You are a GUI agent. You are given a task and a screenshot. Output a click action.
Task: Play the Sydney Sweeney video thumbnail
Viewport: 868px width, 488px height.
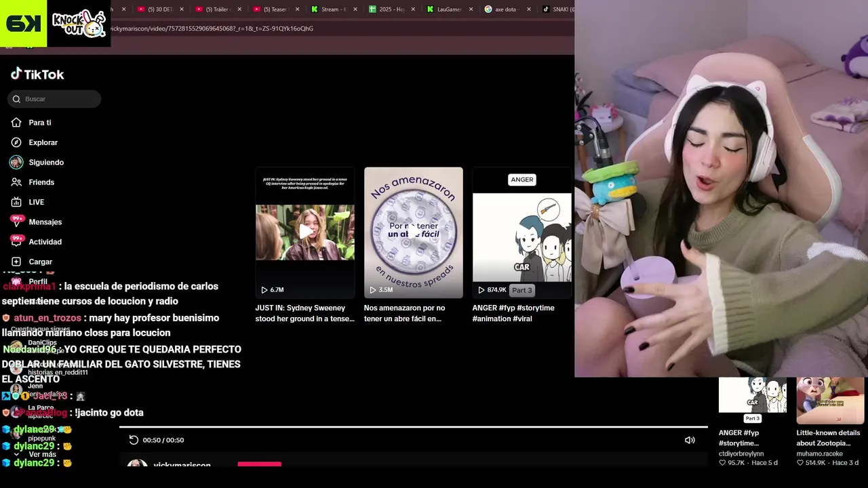click(x=304, y=232)
